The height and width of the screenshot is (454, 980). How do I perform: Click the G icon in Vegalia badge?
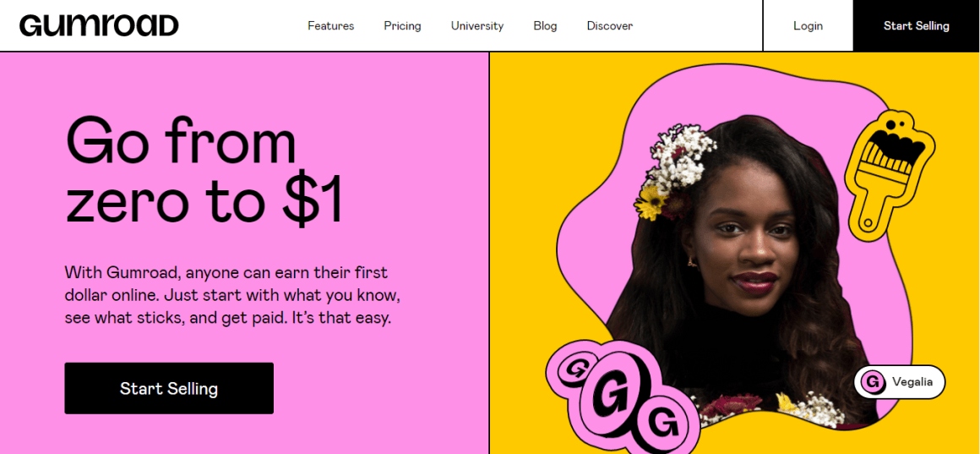pyautogui.click(x=873, y=381)
